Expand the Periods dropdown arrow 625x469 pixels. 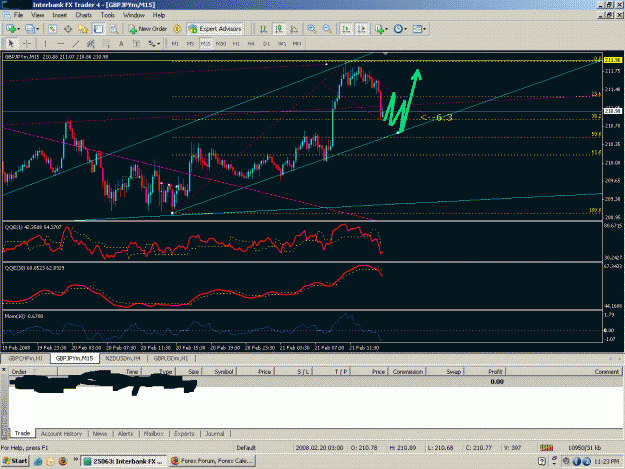coord(405,29)
